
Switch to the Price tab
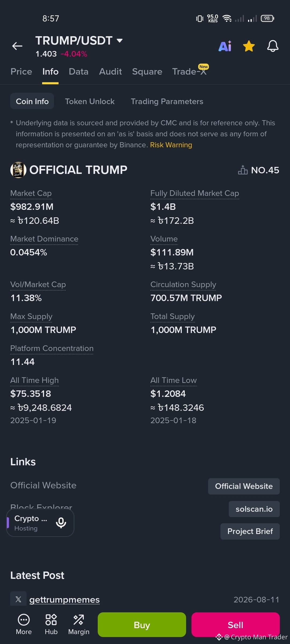[21, 72]
